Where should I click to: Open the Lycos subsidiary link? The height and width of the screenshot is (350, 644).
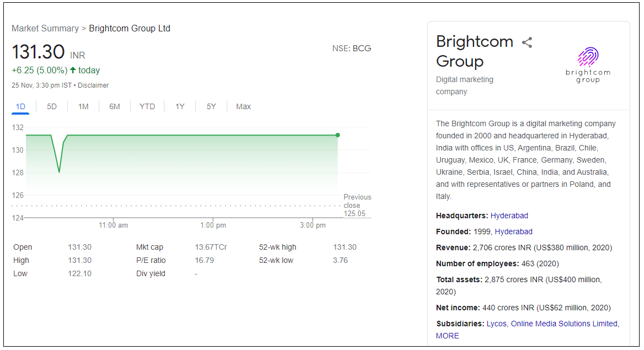point(497,324)
